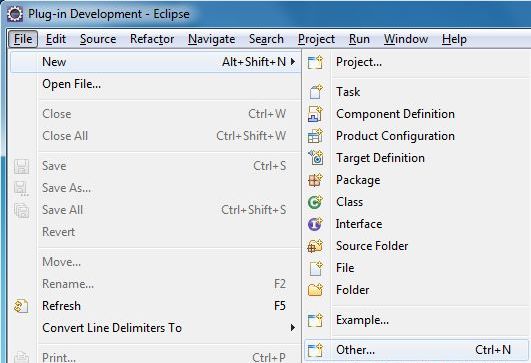Click the Alt+Shift+N shortcut text
This screenshot has height=363, width=531.
click(254, 62)
